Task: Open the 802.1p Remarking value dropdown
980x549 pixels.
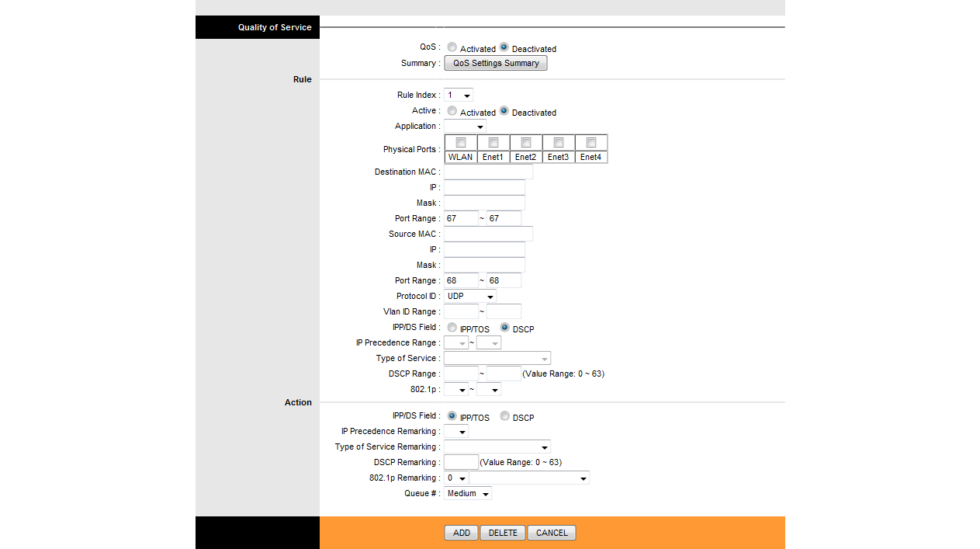Action: (456, 478)
